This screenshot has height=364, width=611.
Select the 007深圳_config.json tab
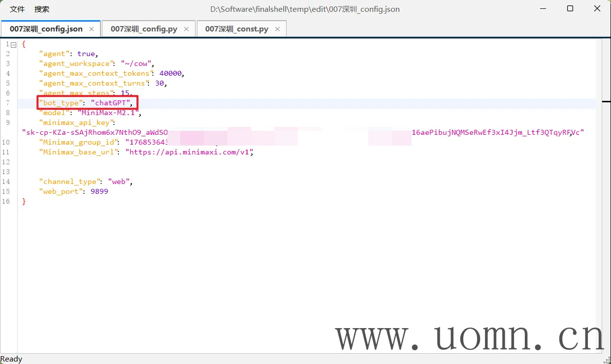click(x=46, y=29)
